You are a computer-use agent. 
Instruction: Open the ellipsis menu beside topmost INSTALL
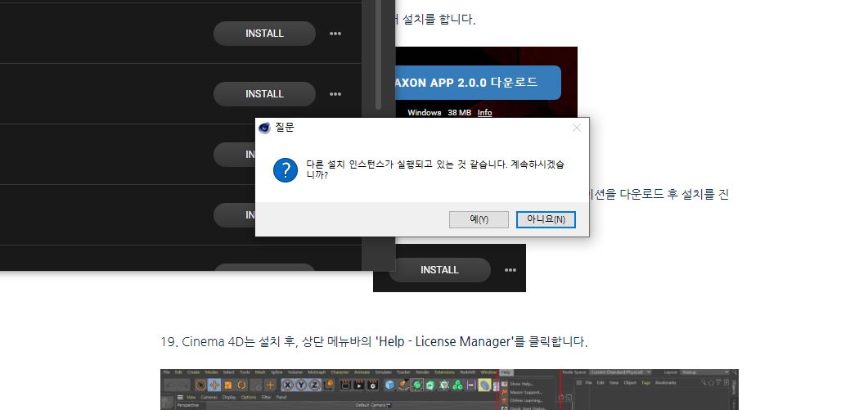pyautogui.click(x=335, y=34)
